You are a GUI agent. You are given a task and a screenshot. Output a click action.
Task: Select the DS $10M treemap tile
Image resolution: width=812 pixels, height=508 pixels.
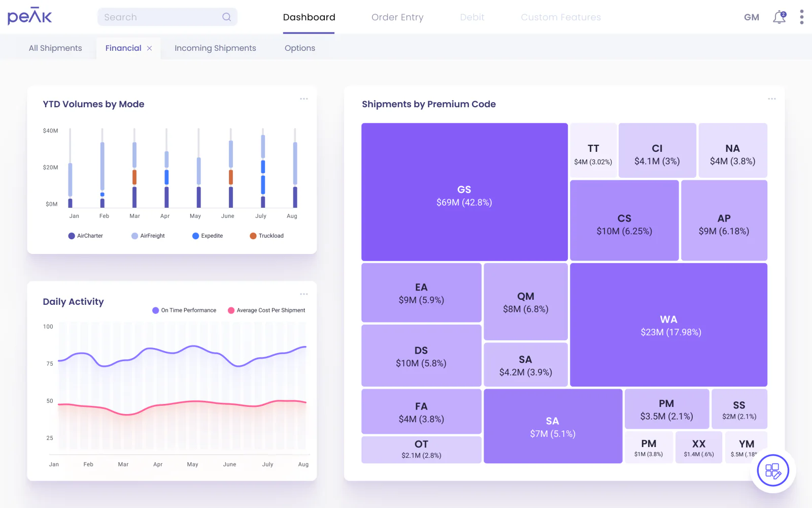click(421, 356)
